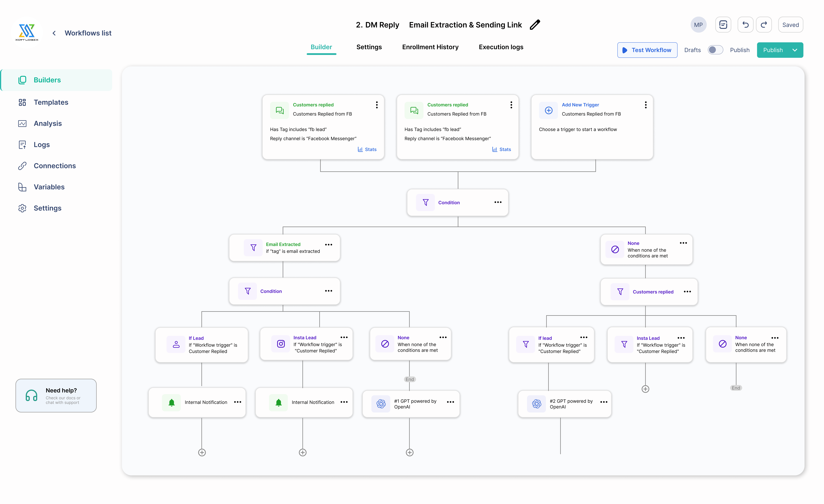Click the Instagram icon on left Insta Lead node

pyautogui.click(x=281, y=344)
